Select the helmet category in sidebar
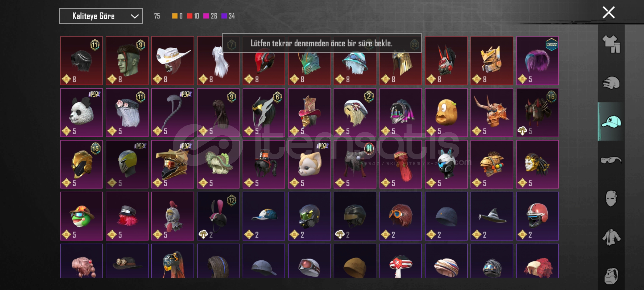 [x=611, y=83]
